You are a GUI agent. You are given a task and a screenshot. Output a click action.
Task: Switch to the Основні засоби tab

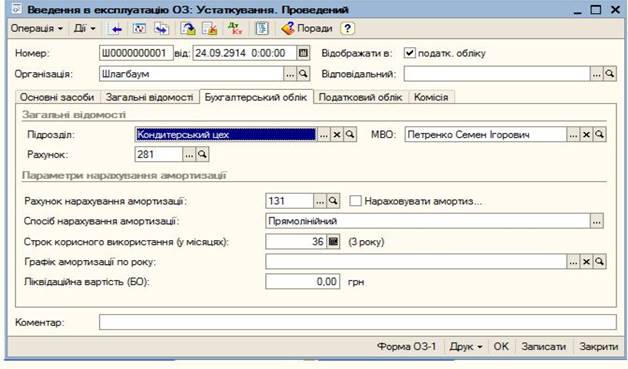[57, 97]
